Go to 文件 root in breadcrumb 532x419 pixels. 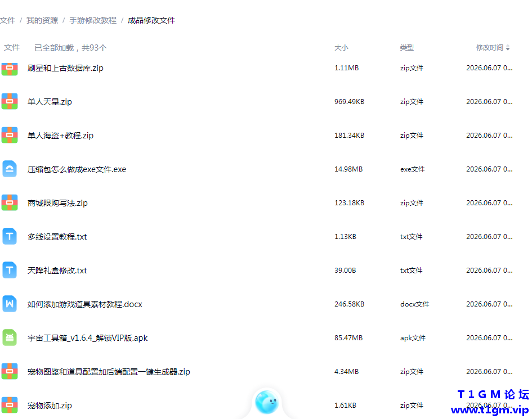coord(7,20)
